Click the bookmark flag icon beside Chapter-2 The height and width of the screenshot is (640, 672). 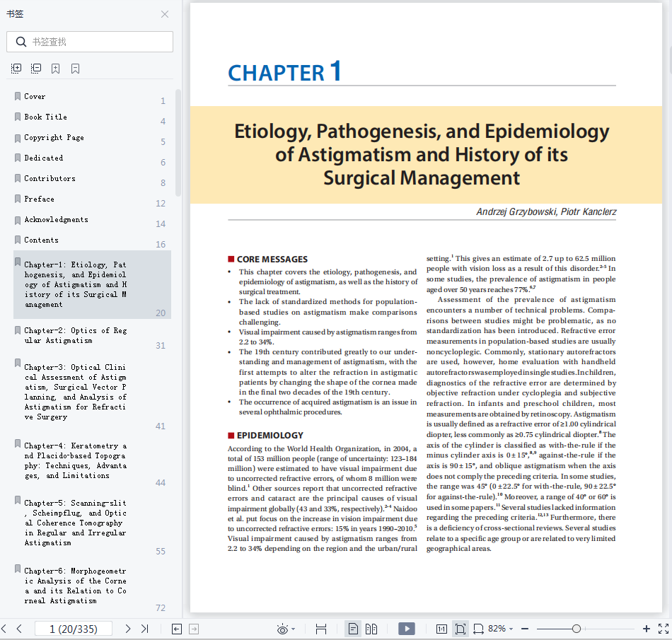click(18, 330)
